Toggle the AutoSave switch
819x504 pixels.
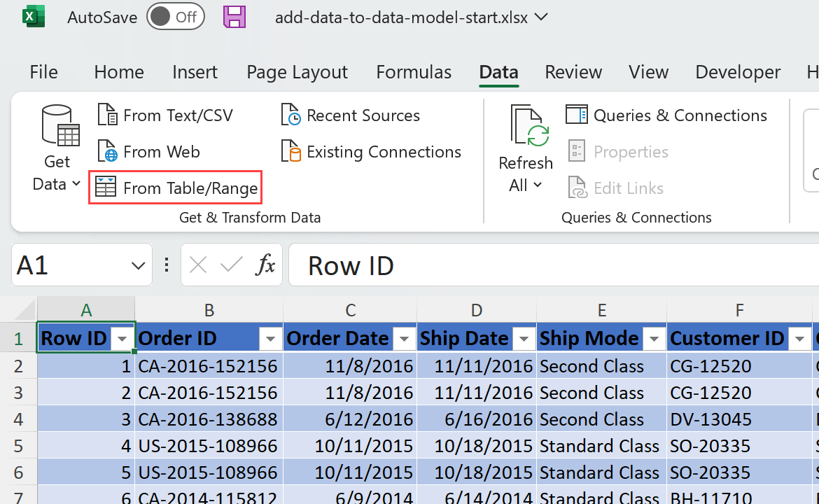[x=175, y=17]
